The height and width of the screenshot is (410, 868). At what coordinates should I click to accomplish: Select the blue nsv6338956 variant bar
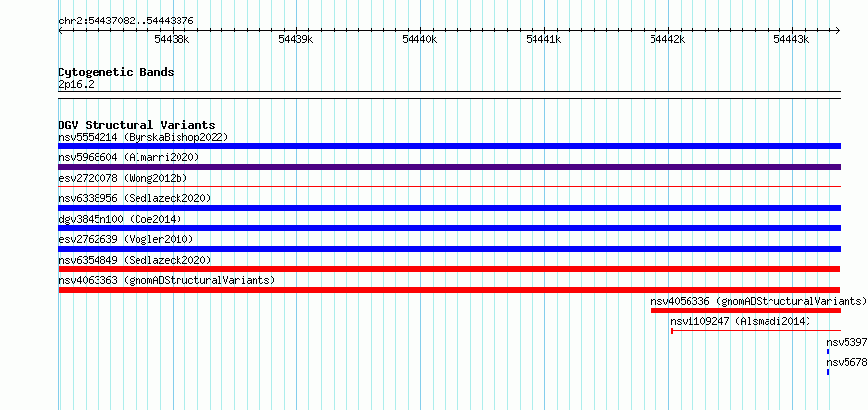[x=450, y=208]
